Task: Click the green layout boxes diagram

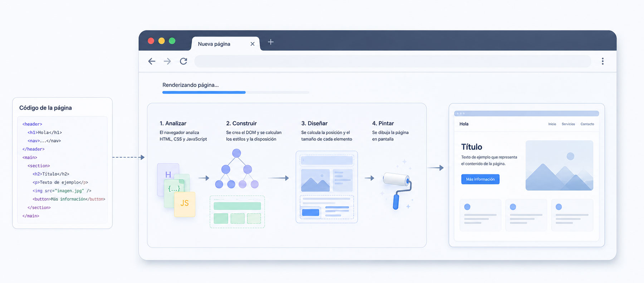Action: click(237, 212)
